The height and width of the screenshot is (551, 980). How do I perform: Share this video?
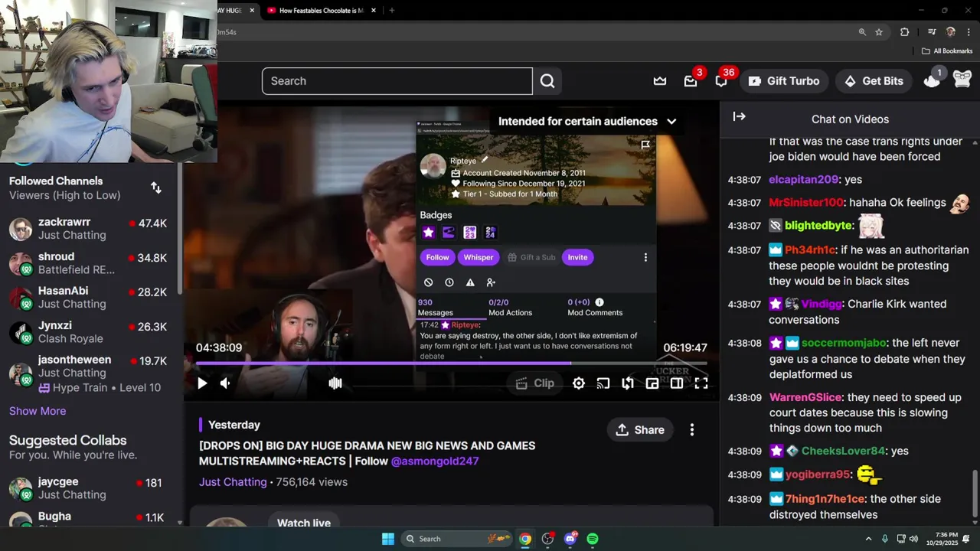point(640,430)
